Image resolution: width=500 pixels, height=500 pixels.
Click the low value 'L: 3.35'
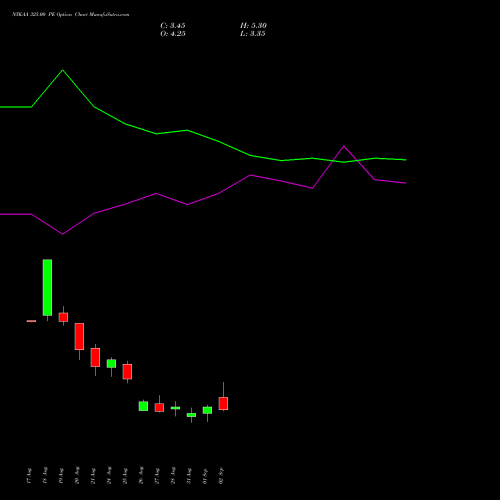tap(253, 34)
